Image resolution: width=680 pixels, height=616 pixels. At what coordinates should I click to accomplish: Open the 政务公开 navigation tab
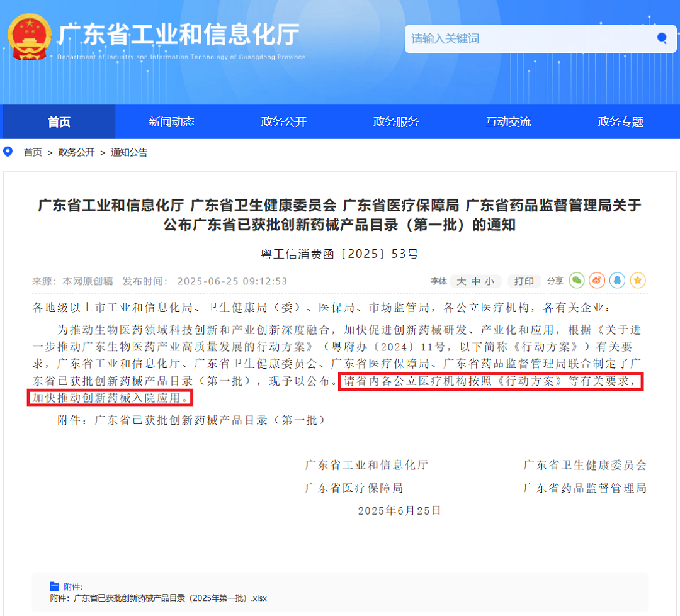tap(283, 122)
